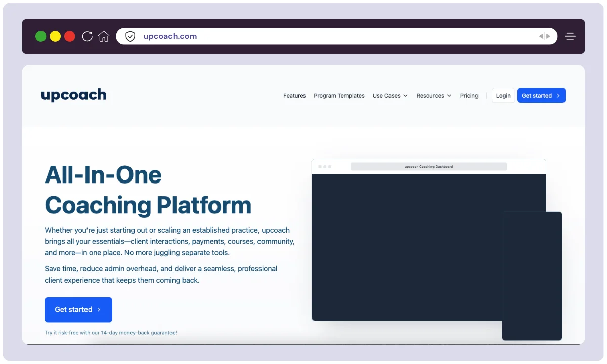Screen dimensions: 607x364
Task: Open the Program Templates page
Action: (x=339, y=96)
